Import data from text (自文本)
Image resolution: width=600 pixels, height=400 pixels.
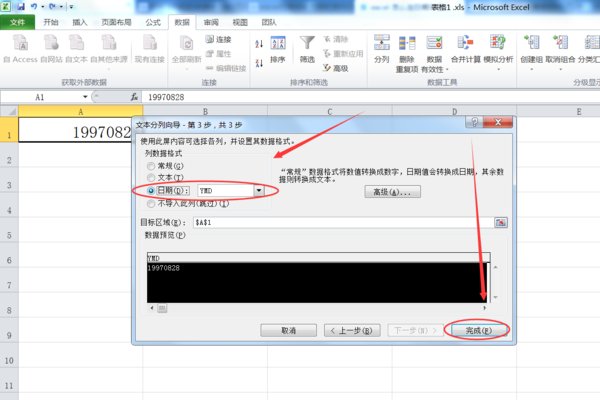click(x=77, y=48)
